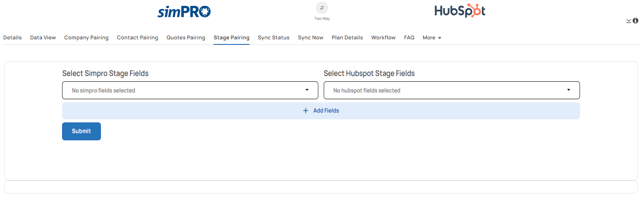Open the Details tab

(x=12, y=38)
